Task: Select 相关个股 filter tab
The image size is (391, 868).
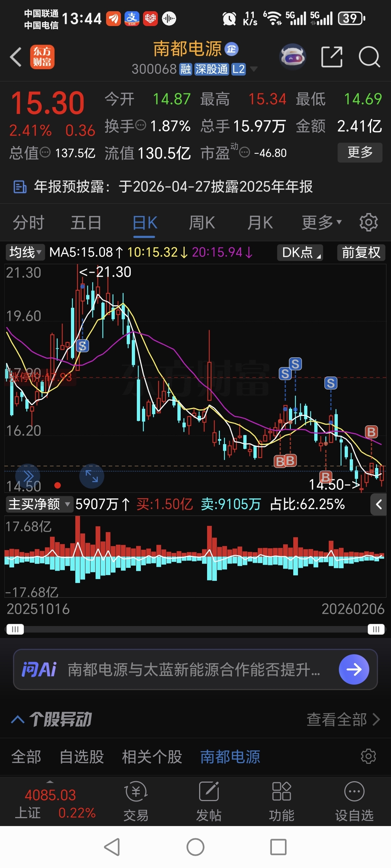Action: coord(152,757)
